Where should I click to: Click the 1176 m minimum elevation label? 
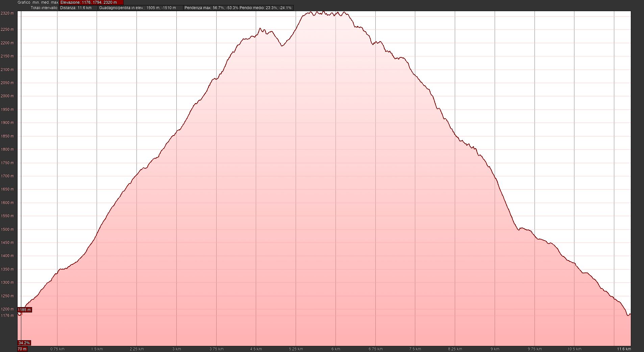point(7,316)
